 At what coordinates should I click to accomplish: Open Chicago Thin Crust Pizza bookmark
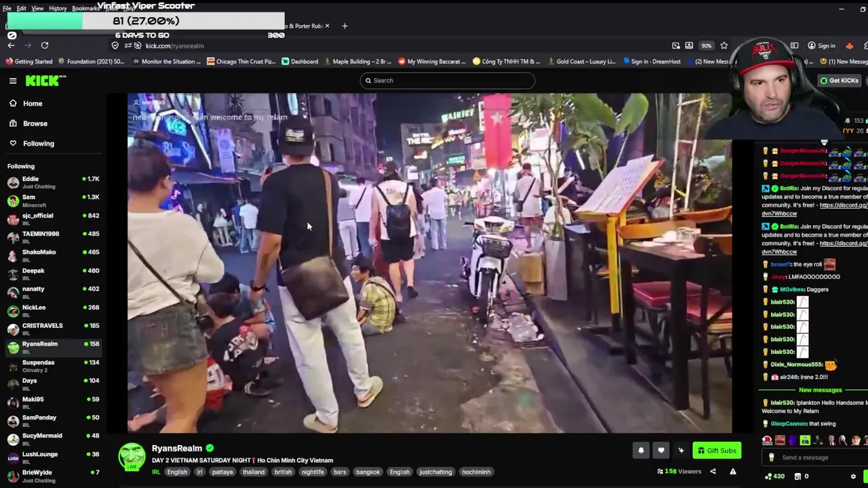pyautogui.click(x=241, y=61)
